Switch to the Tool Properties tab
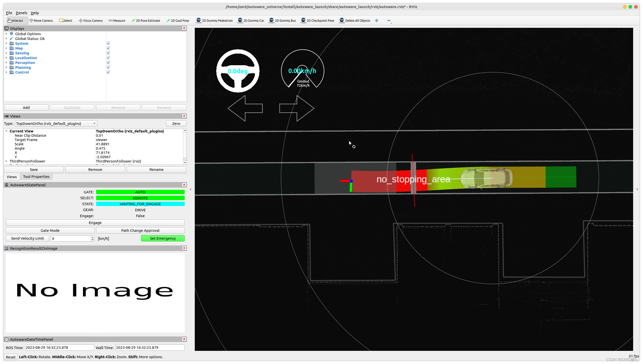 36,177
